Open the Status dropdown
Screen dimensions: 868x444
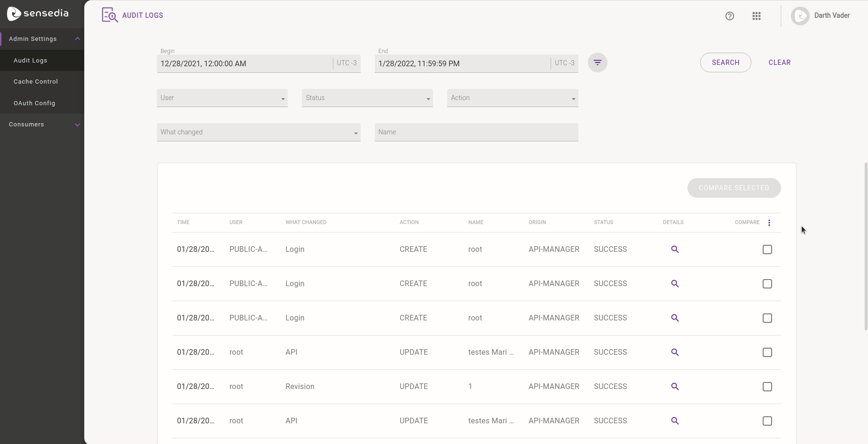click(367, 98)
